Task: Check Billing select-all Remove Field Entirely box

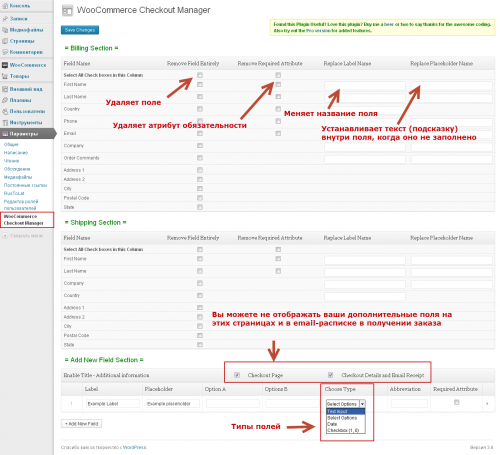Action: point(200,75)
